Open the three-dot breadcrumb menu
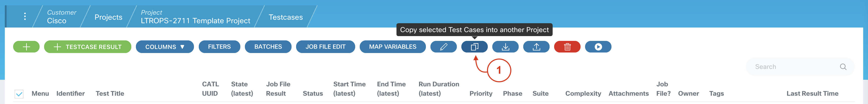 [25, 16]
